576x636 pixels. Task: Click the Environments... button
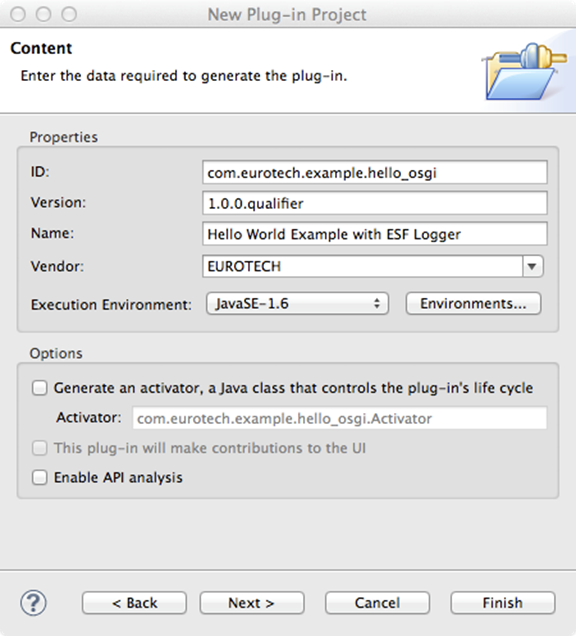pyautogui.click(x=473, y=303)
